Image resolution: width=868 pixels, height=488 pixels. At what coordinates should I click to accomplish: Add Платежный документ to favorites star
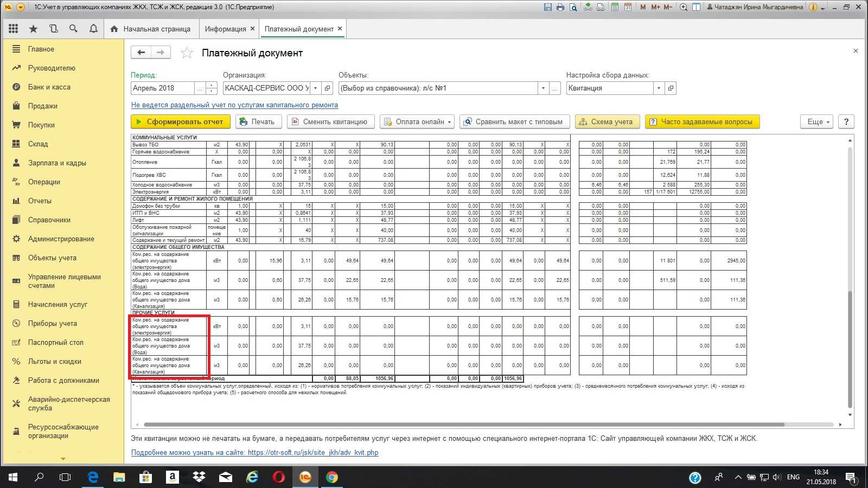[187, 53]
